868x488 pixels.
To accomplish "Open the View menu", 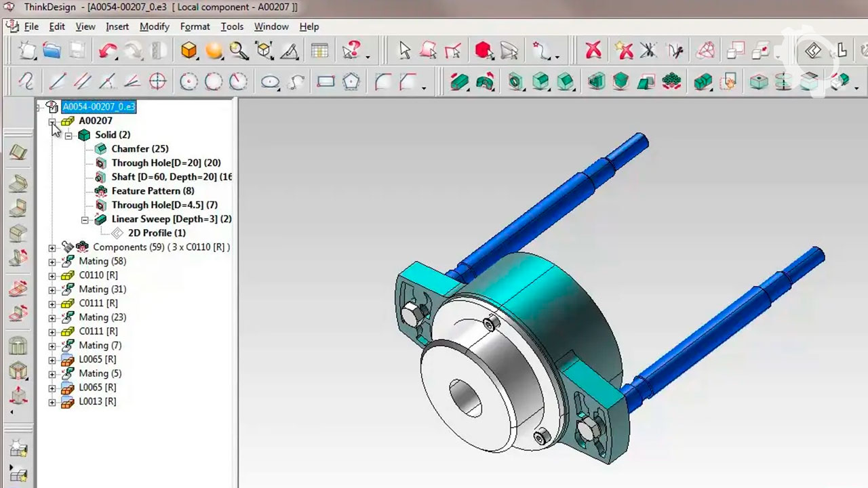I will click(85, 26).
